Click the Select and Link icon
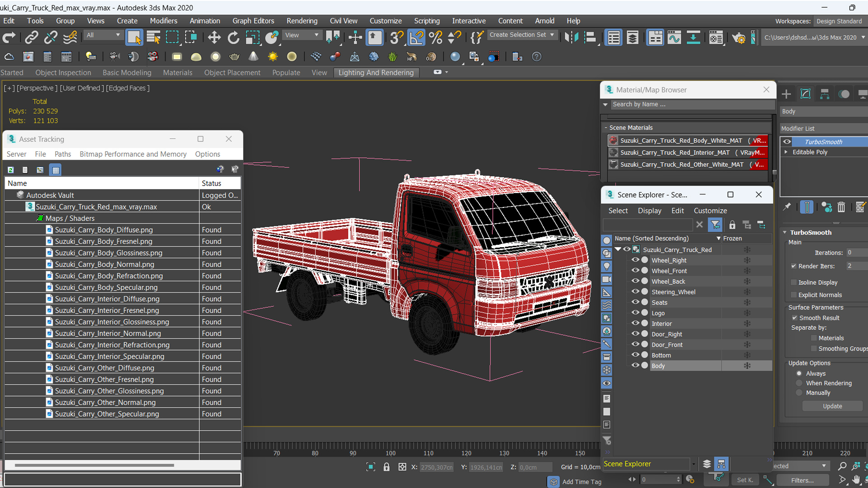The width and height of the screenshot is (868, 488). (x=31, y=38)
